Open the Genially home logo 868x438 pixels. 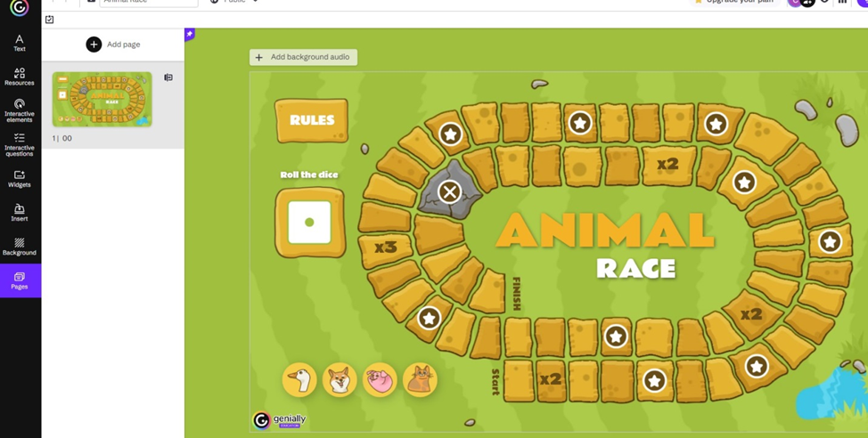tap(20, 7)
